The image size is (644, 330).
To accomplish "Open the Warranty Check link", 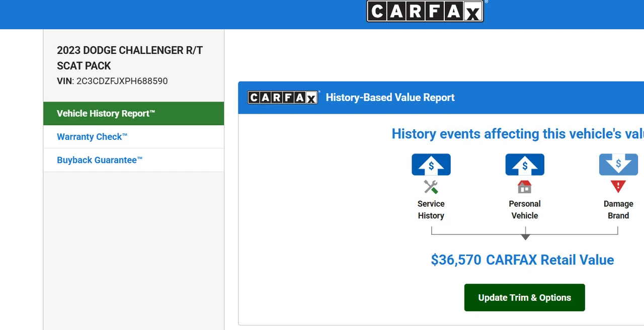I will point(92,137).
